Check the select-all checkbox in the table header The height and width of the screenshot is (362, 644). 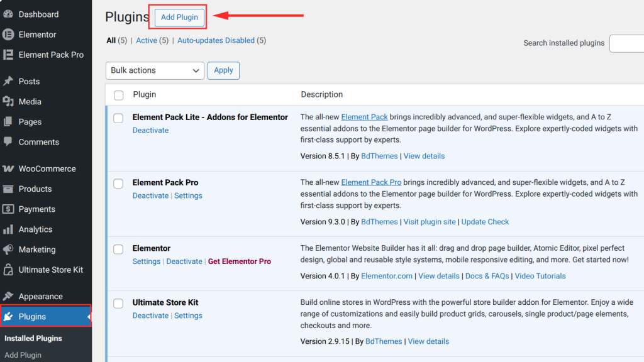(x=118, y=95)
